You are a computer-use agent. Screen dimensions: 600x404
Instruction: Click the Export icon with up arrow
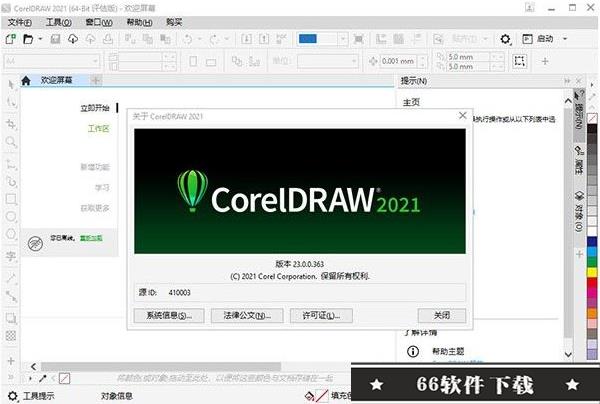click(x=264, y=39)
